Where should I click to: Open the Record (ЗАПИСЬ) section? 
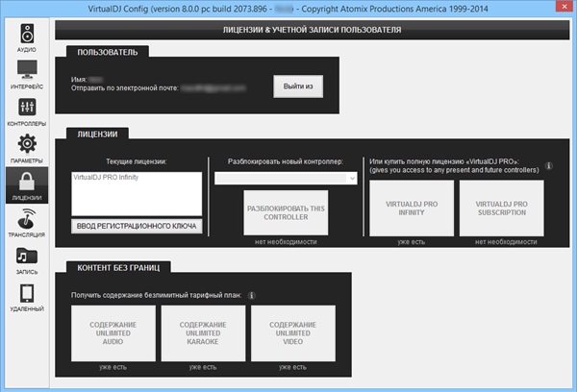pyautogui.click(x=26, y=258)
